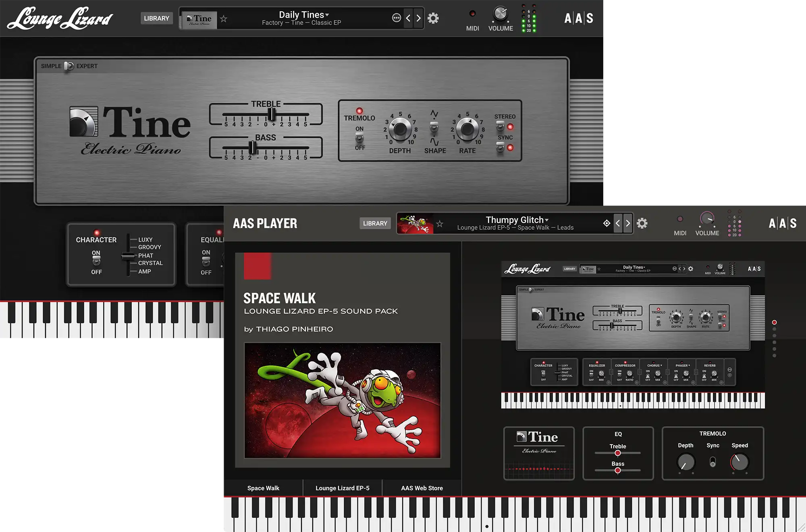Favorite Thumpy Glitch preset with star

pos(440,224)
